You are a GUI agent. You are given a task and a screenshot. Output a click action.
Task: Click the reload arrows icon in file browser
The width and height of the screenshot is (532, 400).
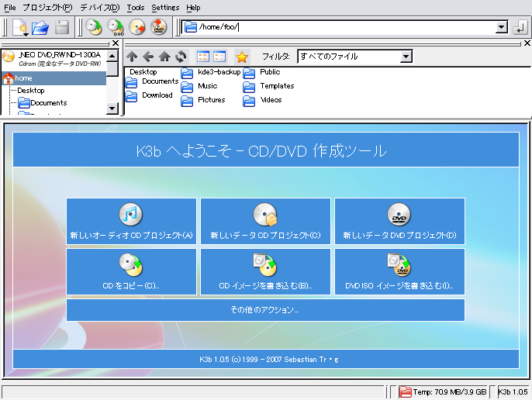pyautogui.click(x=180, y=57)
